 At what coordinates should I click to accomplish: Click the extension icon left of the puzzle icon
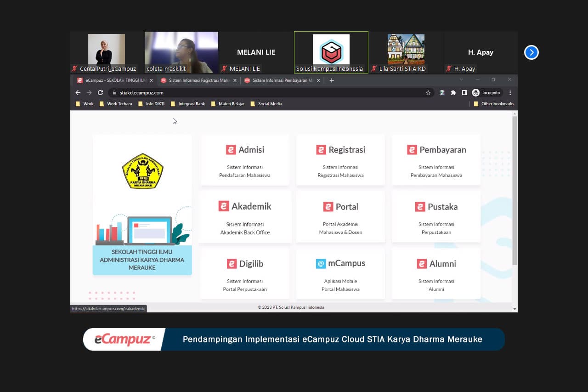tap(442, 93)
